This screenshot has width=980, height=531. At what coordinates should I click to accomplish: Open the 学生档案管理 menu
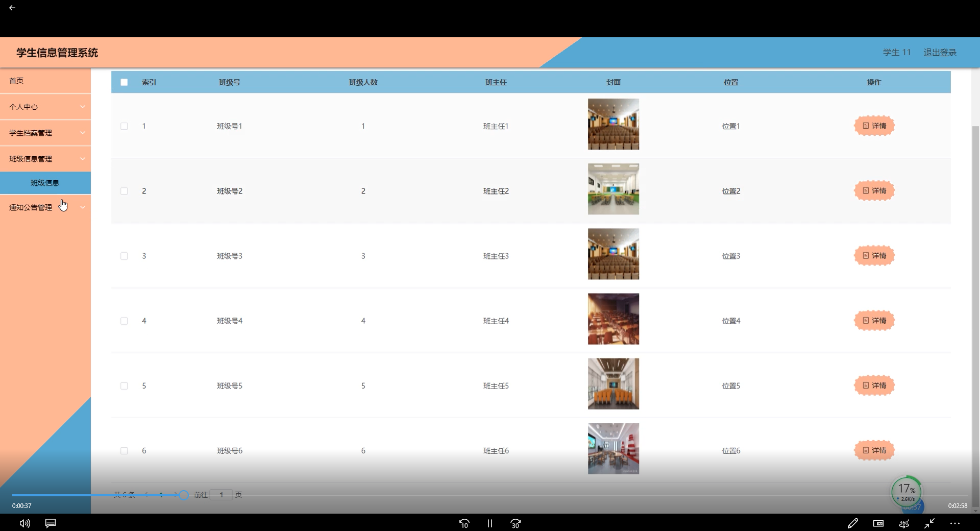pyautogui.click(x=45, y=133)
